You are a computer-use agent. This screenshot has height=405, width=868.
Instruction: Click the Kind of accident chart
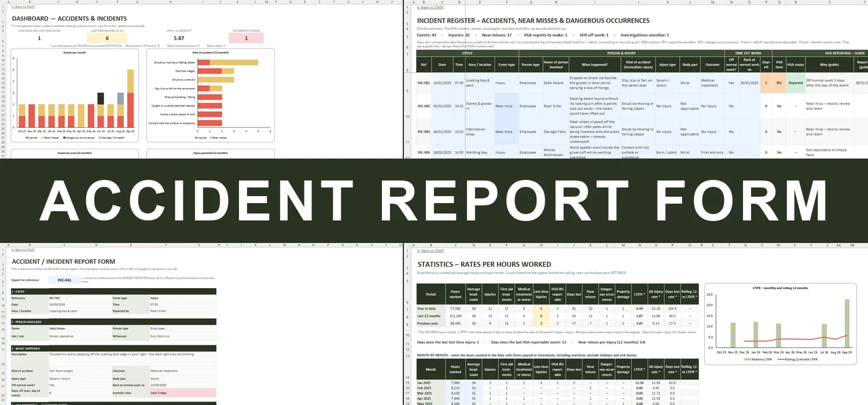210,95
